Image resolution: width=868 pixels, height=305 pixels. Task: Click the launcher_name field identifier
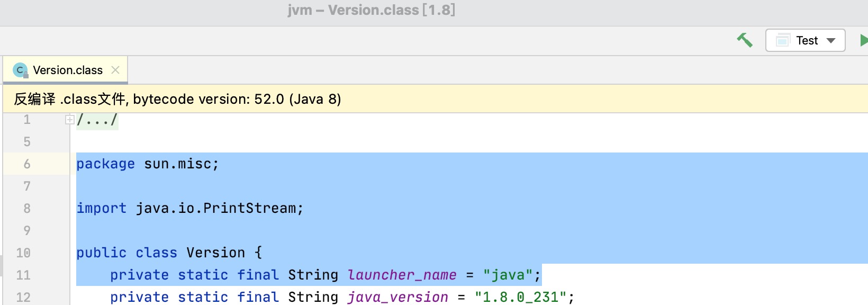tap(402, 275)
